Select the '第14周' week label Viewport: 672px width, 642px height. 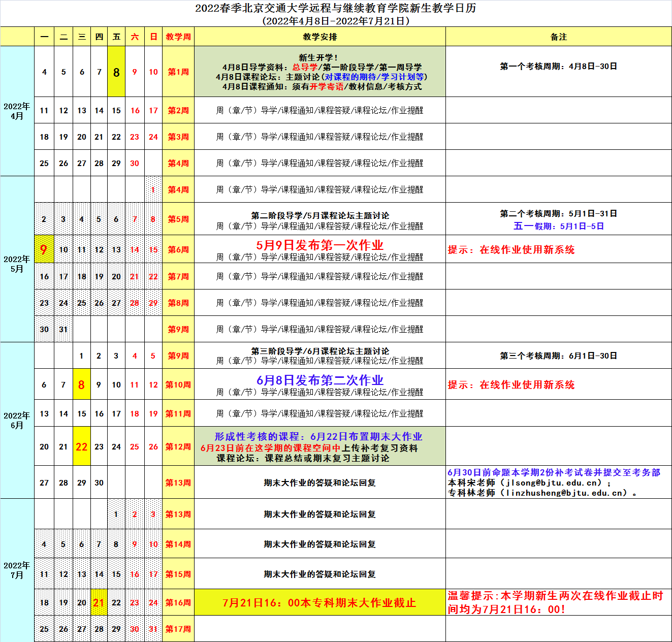tap(178, 544)
